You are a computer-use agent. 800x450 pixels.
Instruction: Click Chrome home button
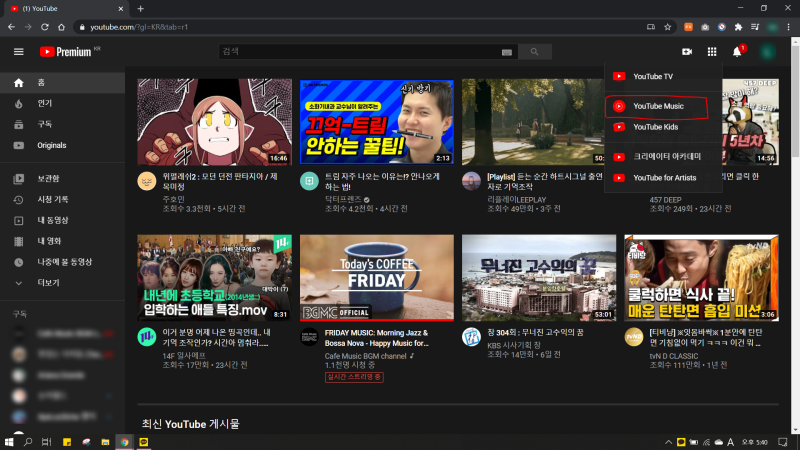pyautogui.click(x=61, y=27)
